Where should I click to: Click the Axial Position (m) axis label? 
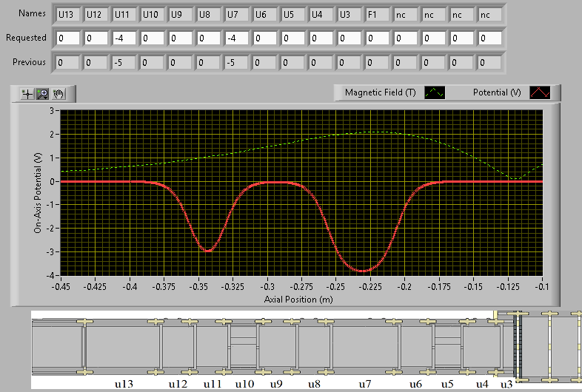coord(298,300)
